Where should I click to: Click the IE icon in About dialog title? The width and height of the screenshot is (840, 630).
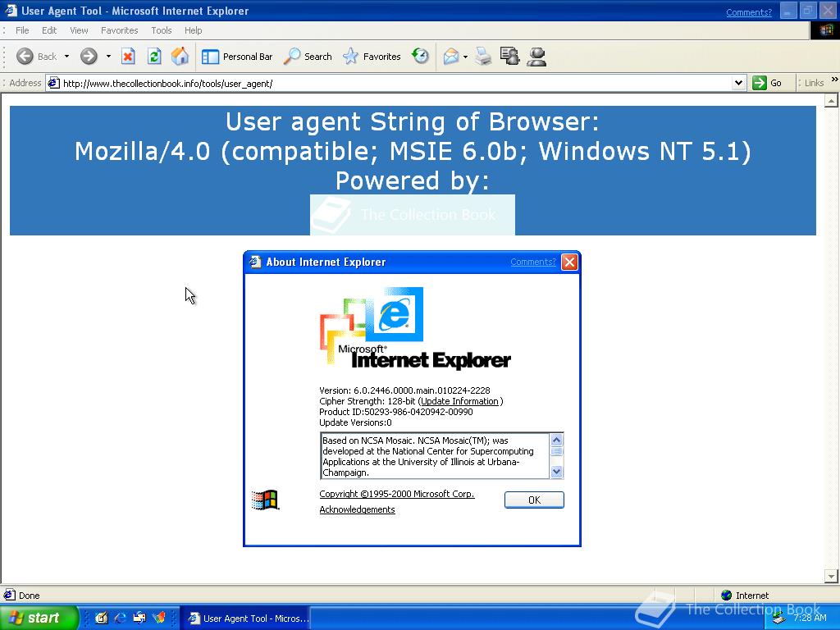pyautogui.click(x=256, y=262)
